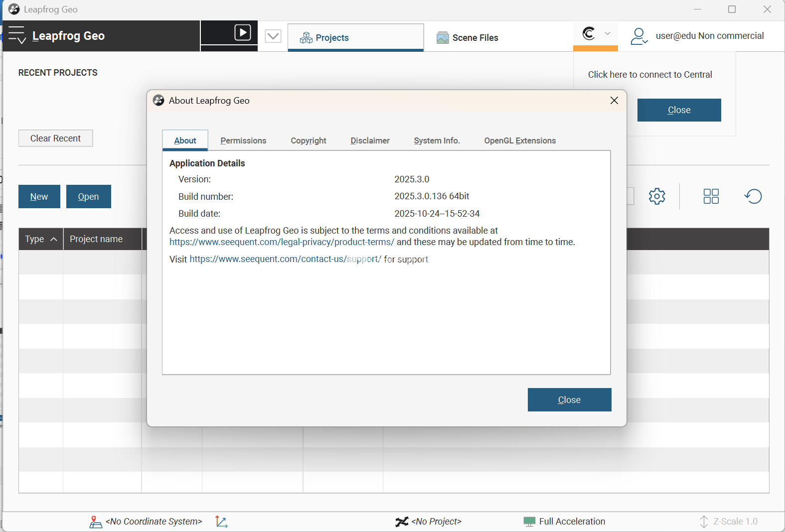Switch to thumbnail grid view
The width and height of the screenshot is (785, 532).
pyautogui.click(x=711, y=196)
